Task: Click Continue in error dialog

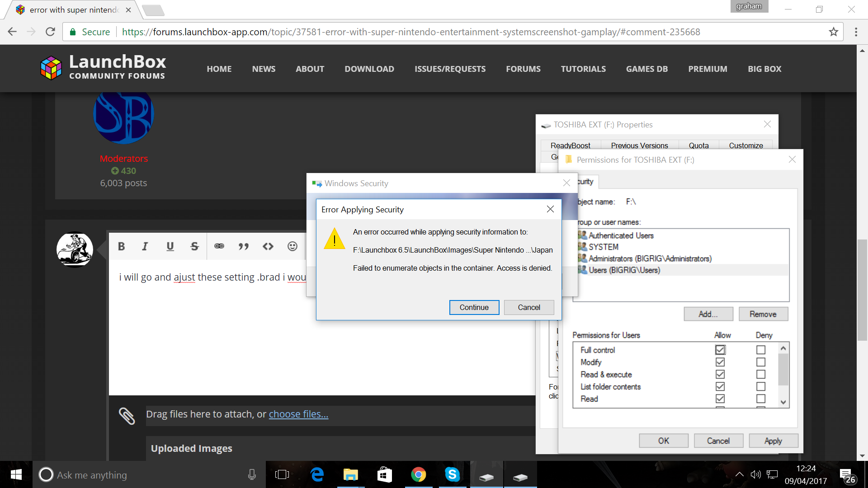Action: pos(474,307)
